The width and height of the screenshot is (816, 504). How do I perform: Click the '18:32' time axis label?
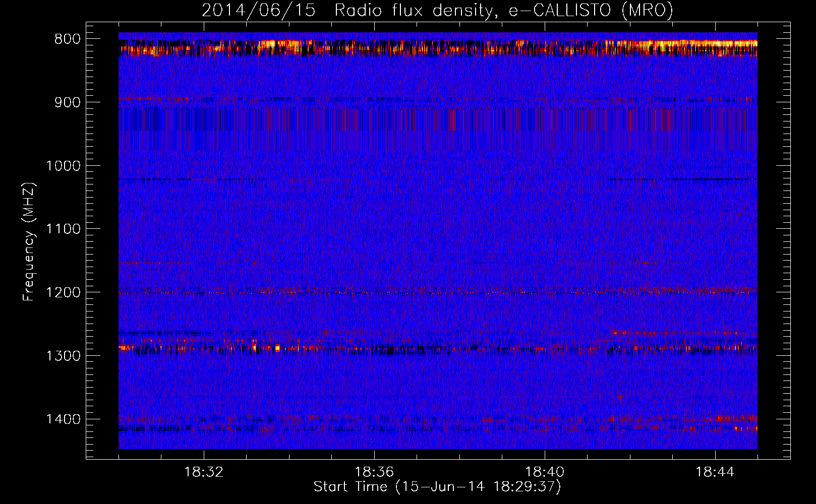tap(204, 472)
